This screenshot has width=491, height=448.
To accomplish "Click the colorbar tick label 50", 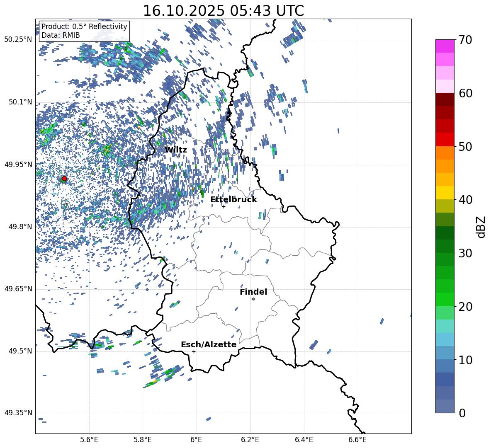I will click(465, 146).
